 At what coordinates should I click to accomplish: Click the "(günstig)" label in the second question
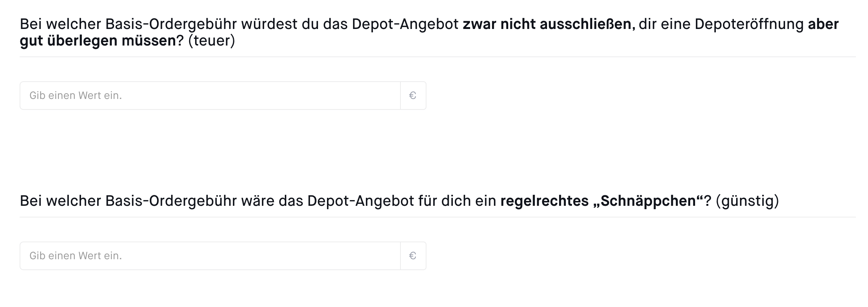pos(747,201)
